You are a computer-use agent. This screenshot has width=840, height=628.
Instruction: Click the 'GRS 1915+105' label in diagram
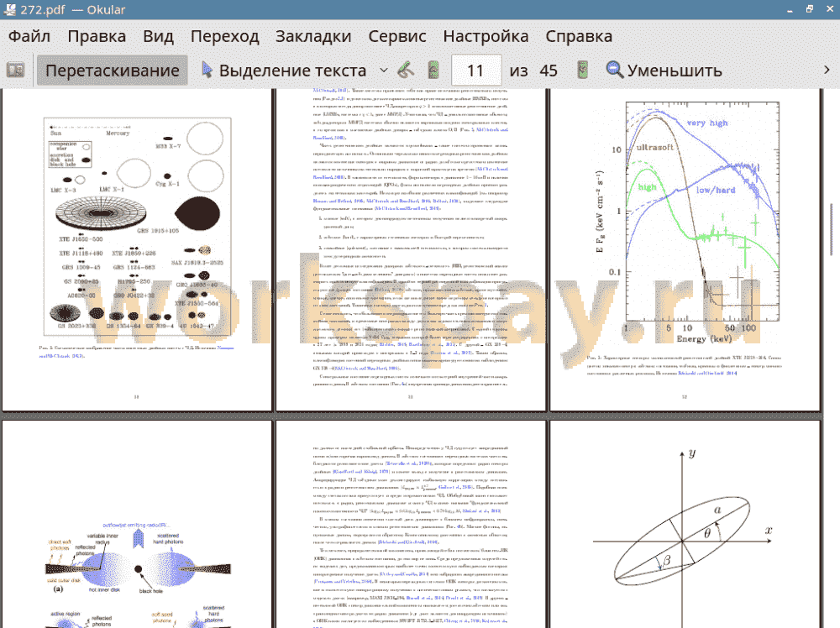[x=158, y=231]
